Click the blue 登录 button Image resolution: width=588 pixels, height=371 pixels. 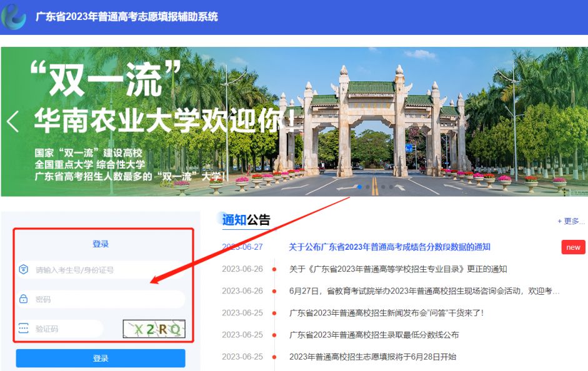tap(101, 359)
